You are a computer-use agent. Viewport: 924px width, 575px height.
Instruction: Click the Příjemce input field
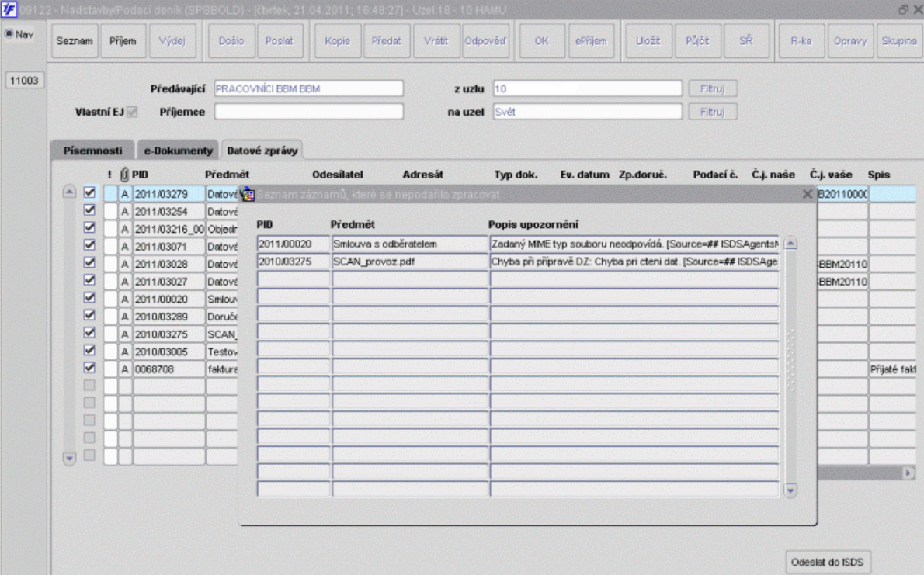pyautogui.click(x=308, y=111)
